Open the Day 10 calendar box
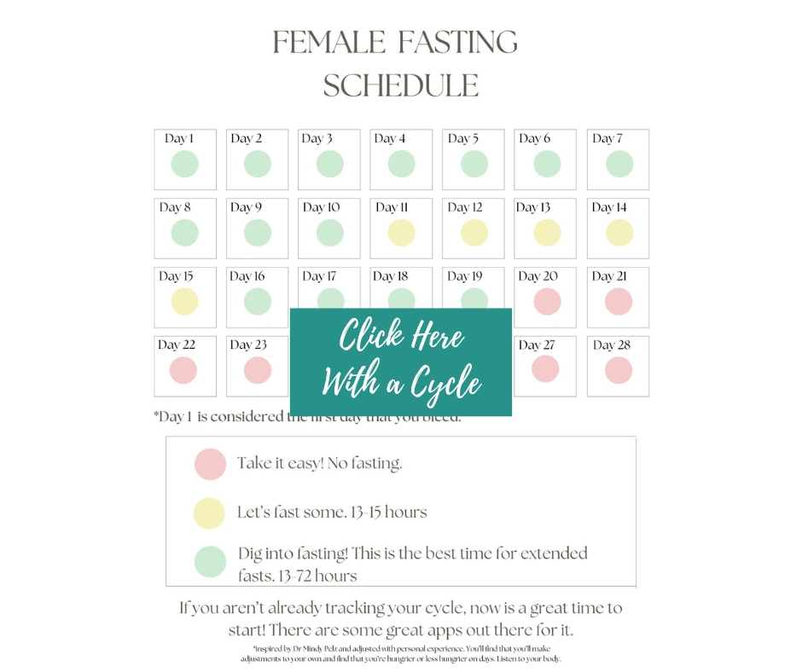 tap(329, 229)
